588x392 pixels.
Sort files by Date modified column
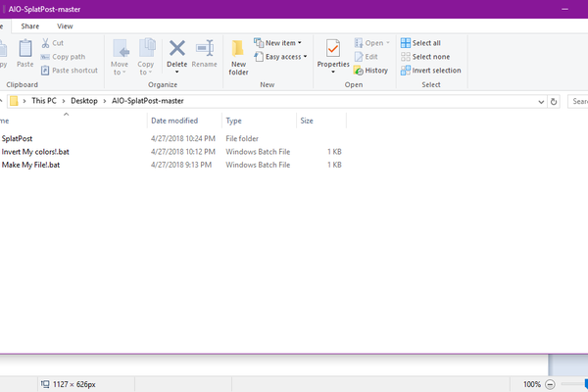point(174,121)
